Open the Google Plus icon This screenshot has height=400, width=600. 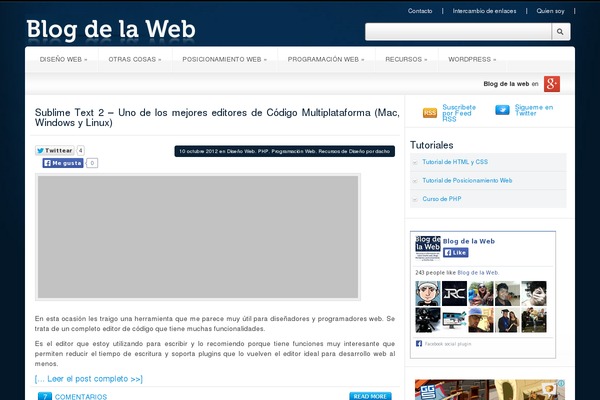pyautogui.click(x=552, y=84)
